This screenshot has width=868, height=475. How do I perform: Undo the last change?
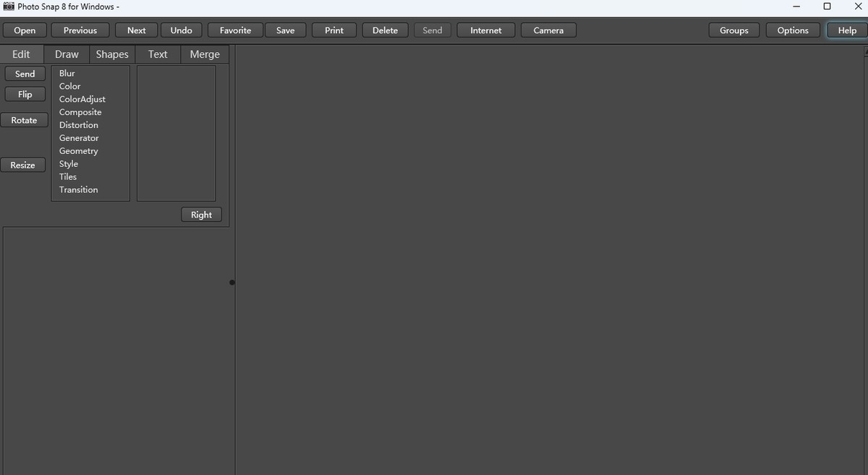click(181, 30)
